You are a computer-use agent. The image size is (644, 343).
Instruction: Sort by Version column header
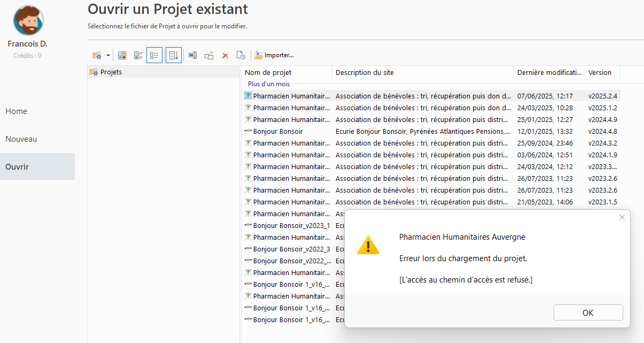coord(602,72)
